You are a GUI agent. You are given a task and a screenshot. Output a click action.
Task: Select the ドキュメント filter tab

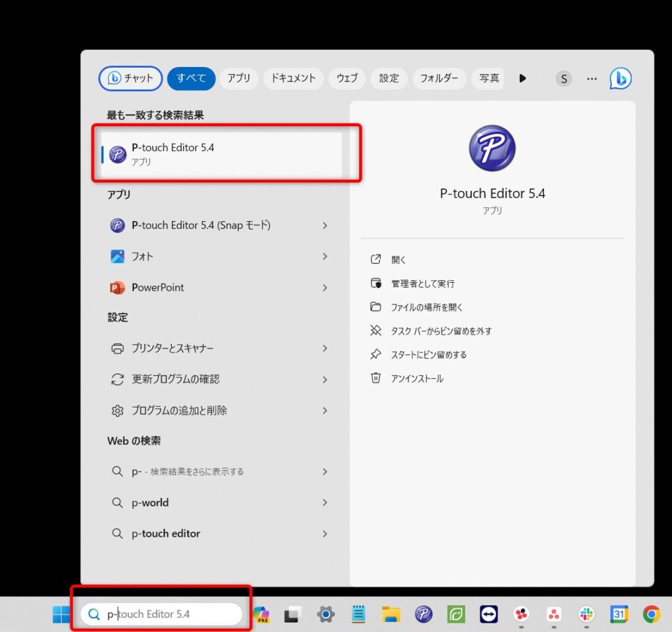pos(293,78)
